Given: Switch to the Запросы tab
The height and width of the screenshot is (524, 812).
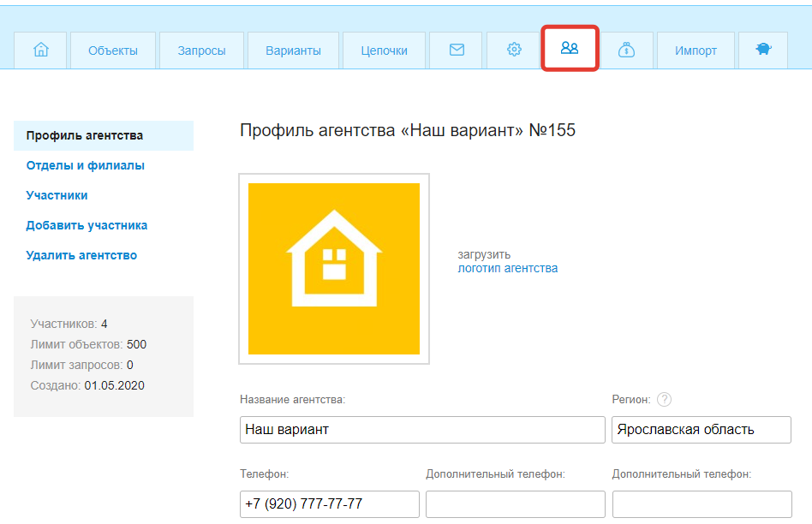Looking at the screenshot, I should coord(202,51).
